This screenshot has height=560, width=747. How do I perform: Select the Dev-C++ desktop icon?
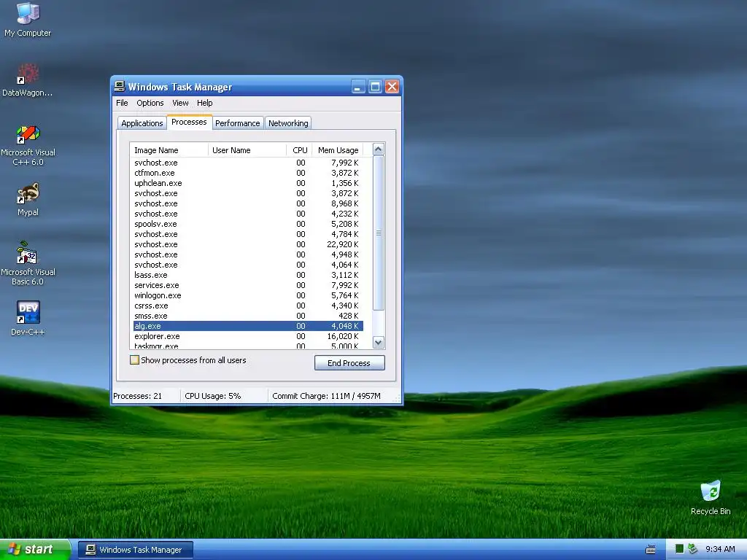coord(28,318)
